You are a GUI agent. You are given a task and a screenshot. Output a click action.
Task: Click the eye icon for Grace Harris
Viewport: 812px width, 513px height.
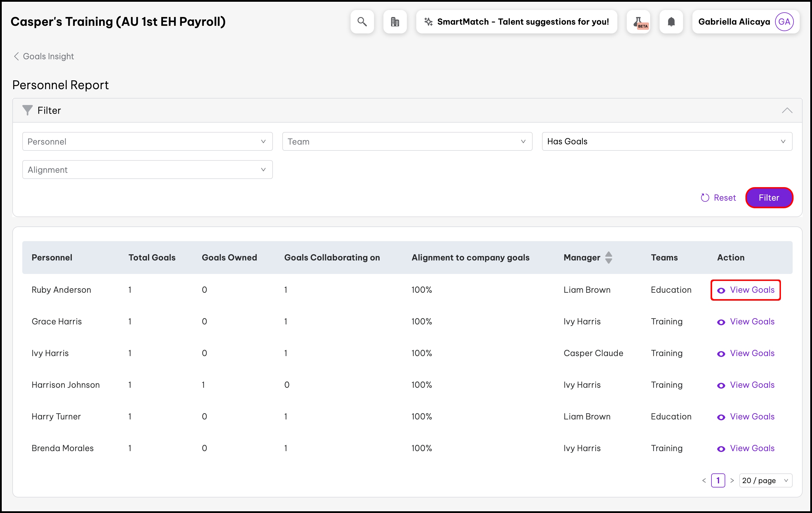point(721,322)
